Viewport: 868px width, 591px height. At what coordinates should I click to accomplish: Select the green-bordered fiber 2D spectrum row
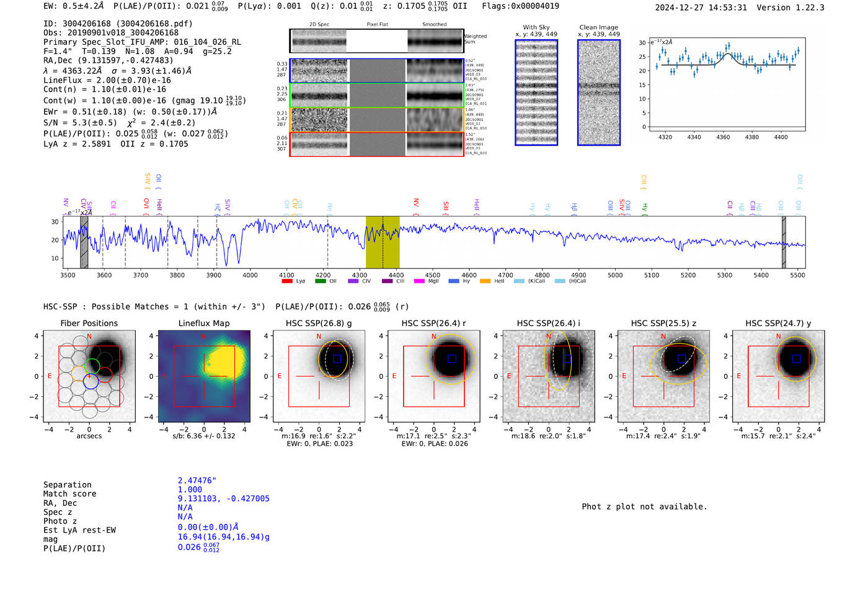point(377,96)
